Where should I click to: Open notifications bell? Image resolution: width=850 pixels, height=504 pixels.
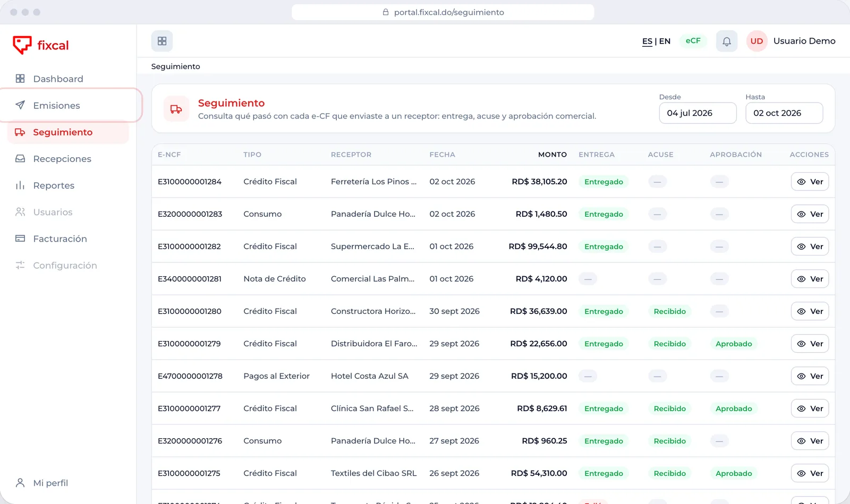tap(727, 41)
